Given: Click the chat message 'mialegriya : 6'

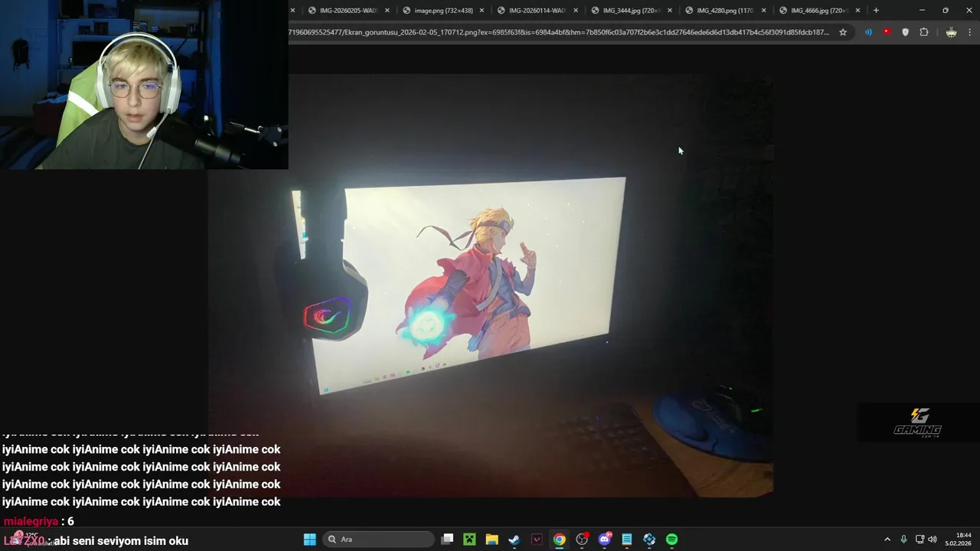Looking at the screenshot, I should coord(39,521).
